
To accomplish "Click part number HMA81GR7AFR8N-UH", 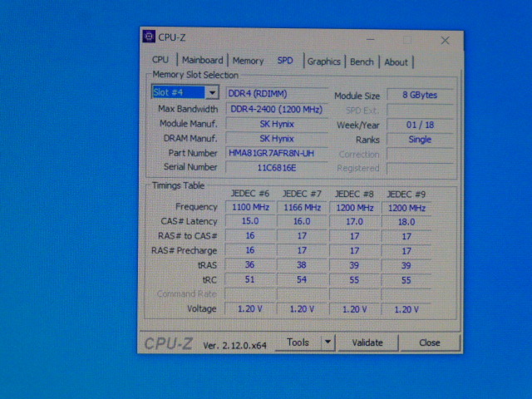I will 276,153.
